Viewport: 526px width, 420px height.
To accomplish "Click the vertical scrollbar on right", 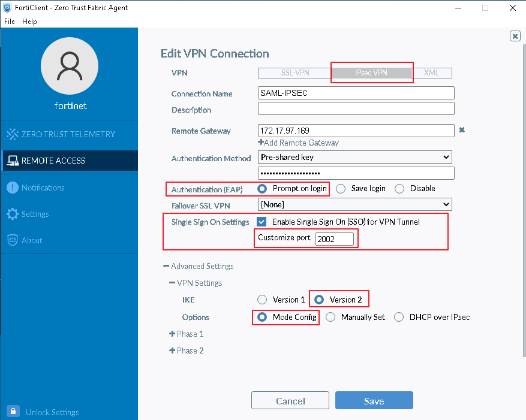I will pos(524,201).
